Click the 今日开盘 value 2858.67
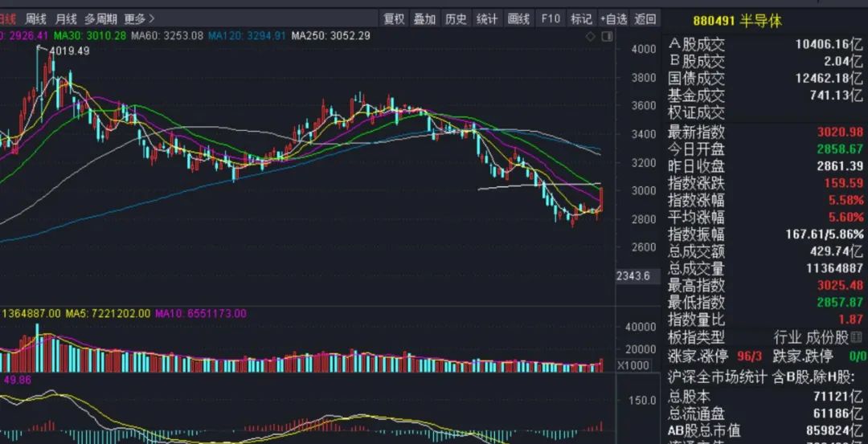Image resolution: width=868 pixels, height=444 pixels. pos(841,149)
